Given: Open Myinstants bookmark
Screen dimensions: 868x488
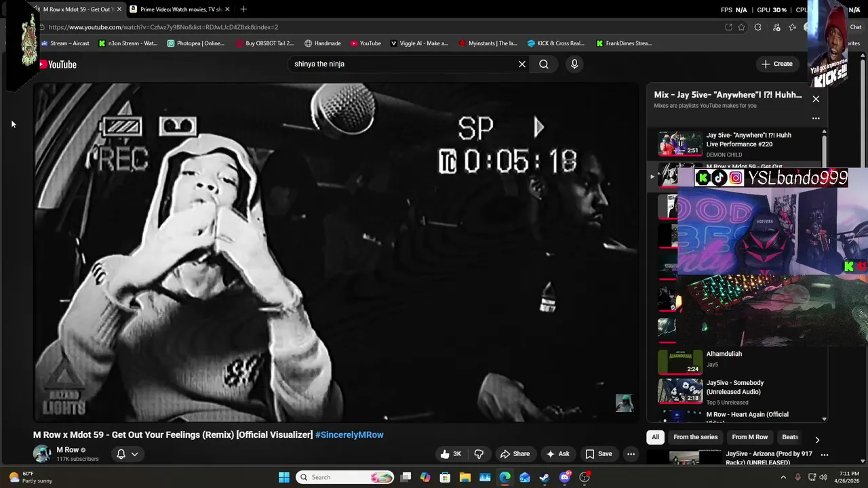Looking at the screenshot, I should [x=488, y=43].
